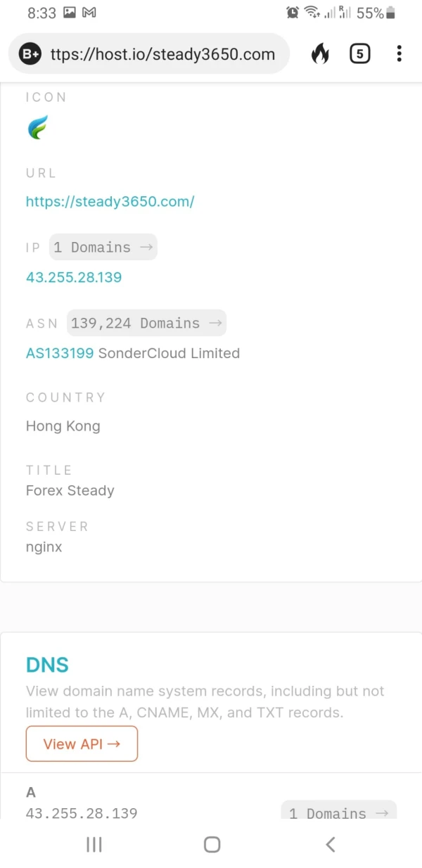This screenshot has width=422, height=868.
Task: Open the tab switcher showing 5
Action: (359, 53)
